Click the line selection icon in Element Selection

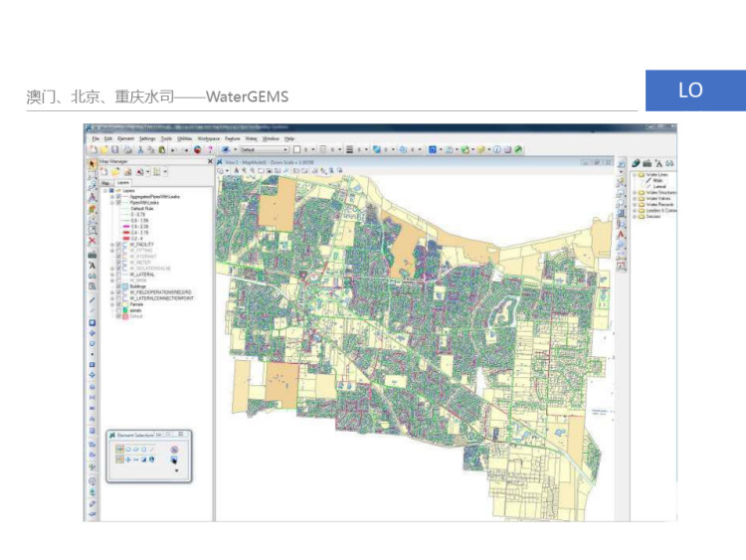click(x=152, y=450)
